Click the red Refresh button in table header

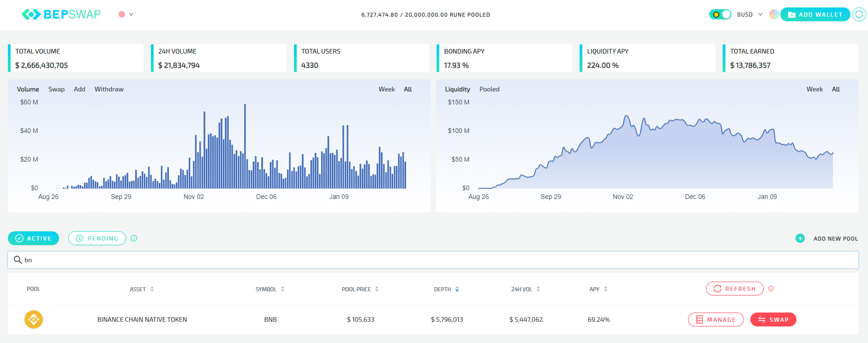coord(735,289)
